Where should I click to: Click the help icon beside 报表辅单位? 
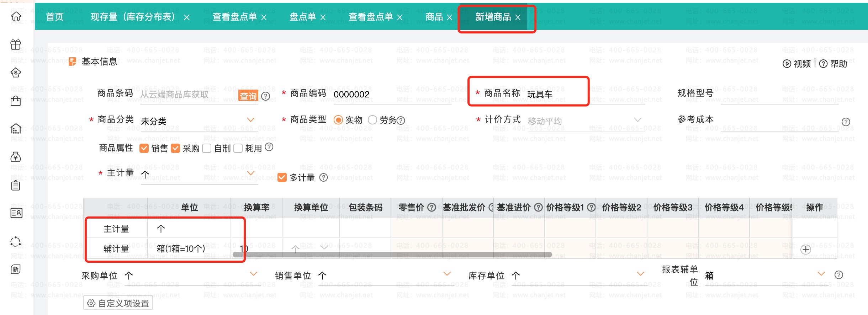pos(839,275)
